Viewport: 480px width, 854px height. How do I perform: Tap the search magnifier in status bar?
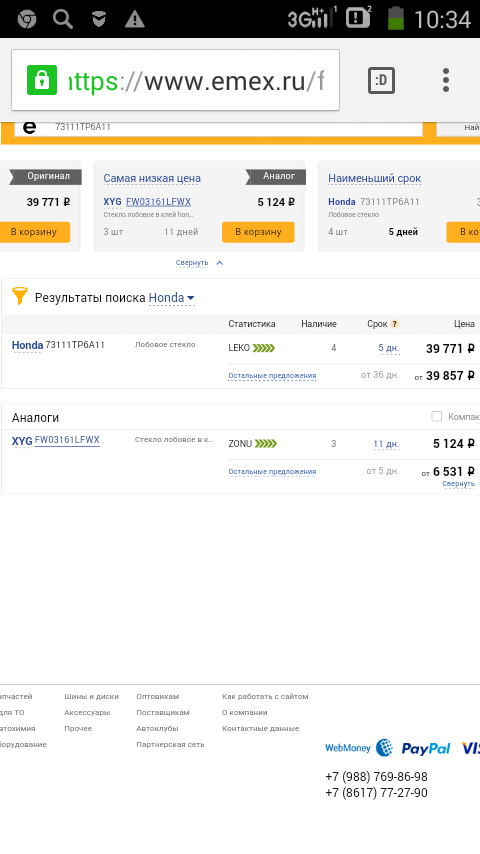pyautogui.click(x=63, y=19)
